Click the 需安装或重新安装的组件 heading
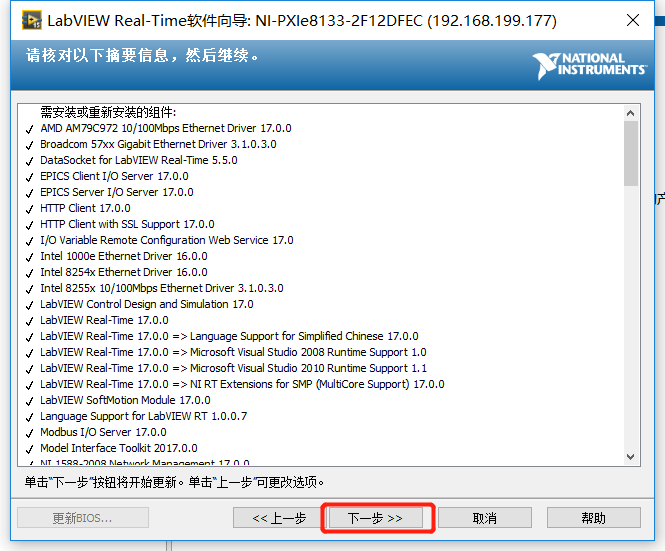Image resolution: width=665 pixels, height=551 pixels. click(x=108, y=112)
